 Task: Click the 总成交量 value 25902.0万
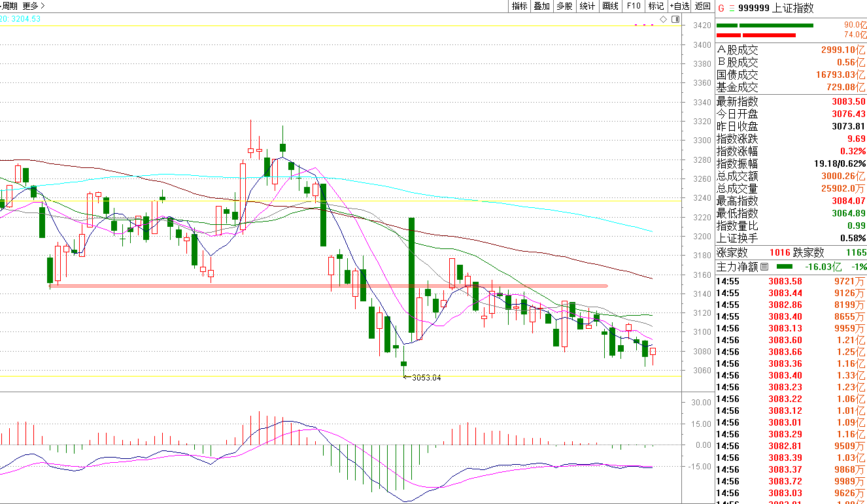click(843, 188)
